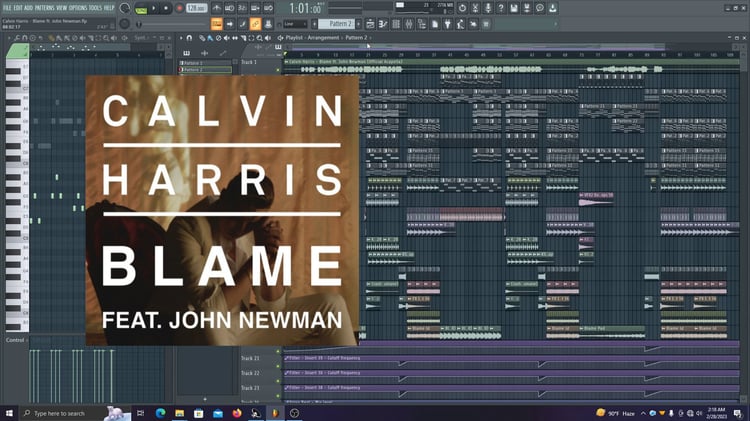This screenshot has height=421, width=750.
Task: Adjust the master volume knob
Action: pyautogui.click(x=124, y=8)
